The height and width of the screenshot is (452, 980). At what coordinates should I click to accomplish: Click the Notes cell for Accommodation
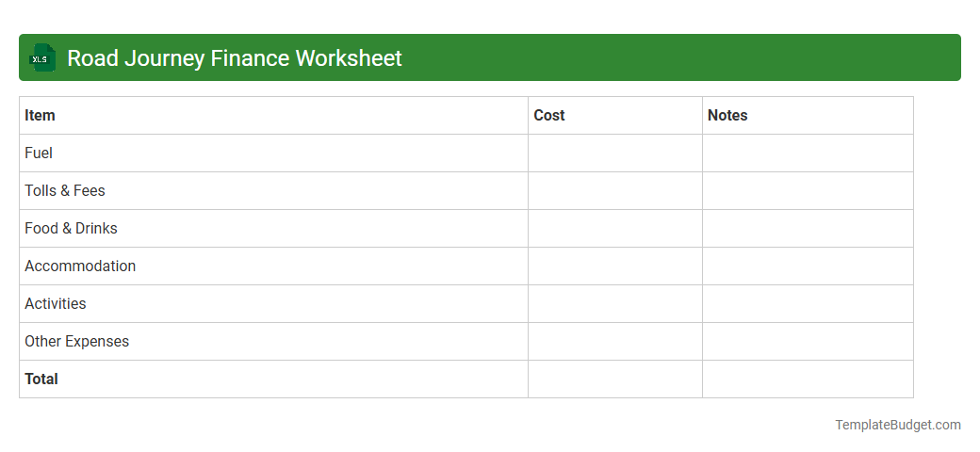808,266
